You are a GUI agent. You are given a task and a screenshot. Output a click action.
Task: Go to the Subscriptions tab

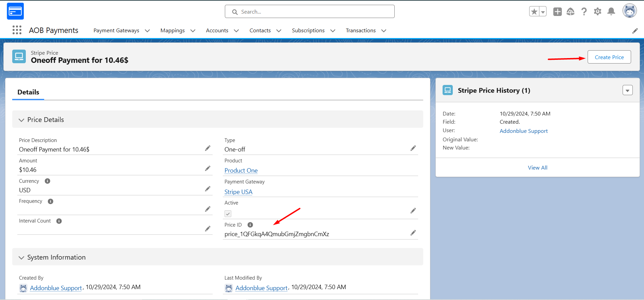(308, 31)
